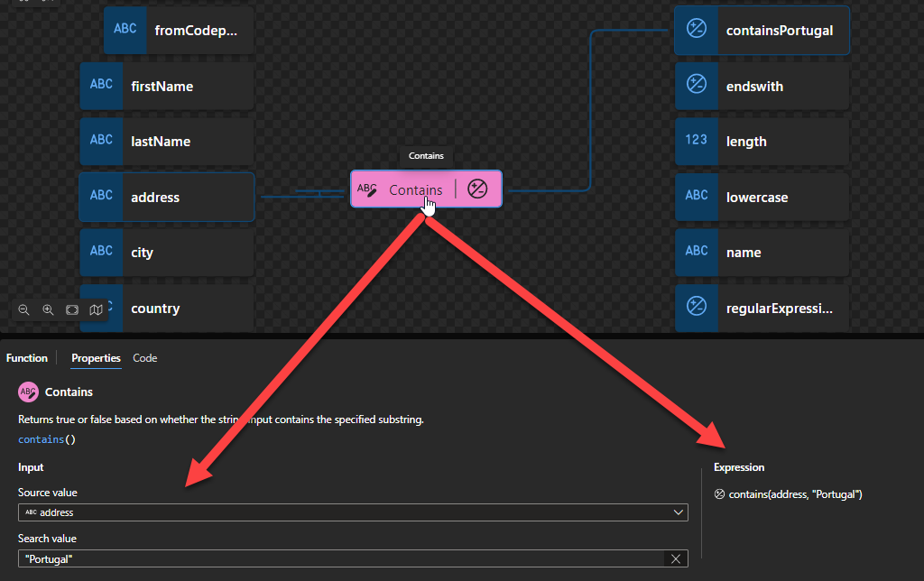
Task: Click the boolean icon beside containsPortugal
Action: point(696,30)
